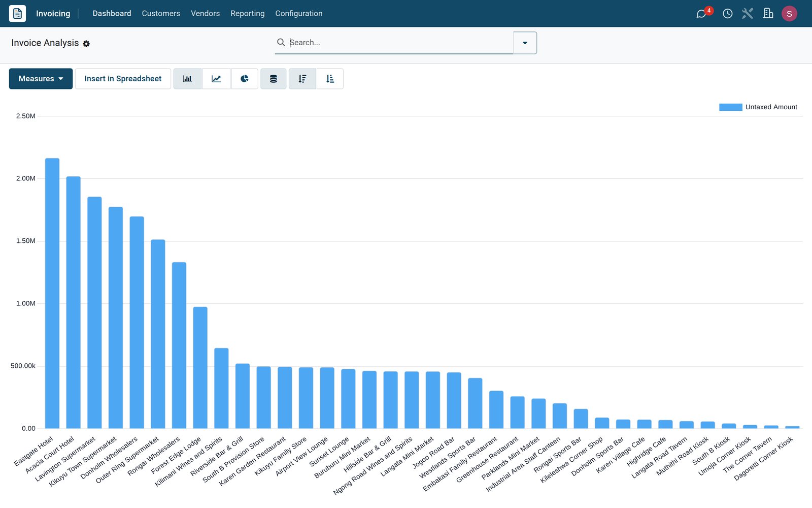Open the Reporting menu

click(248, 14)
